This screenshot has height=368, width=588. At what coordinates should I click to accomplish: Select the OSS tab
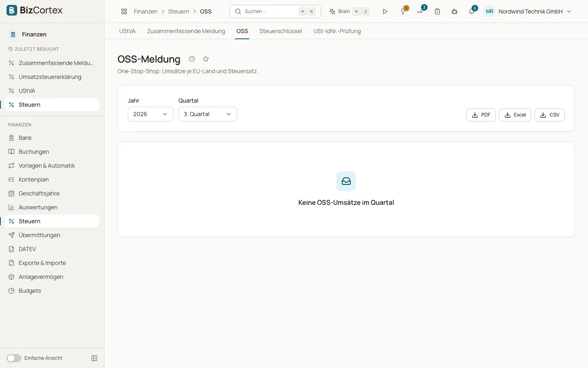tap(242, 31)
